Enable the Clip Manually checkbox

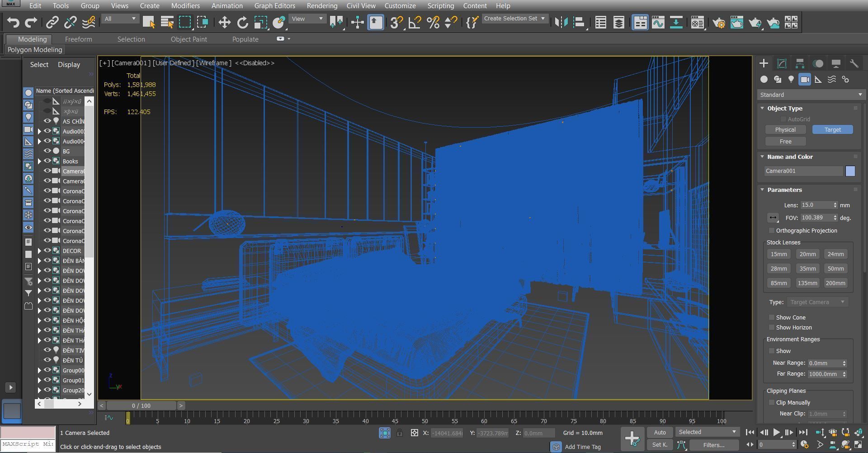(772, 403)
